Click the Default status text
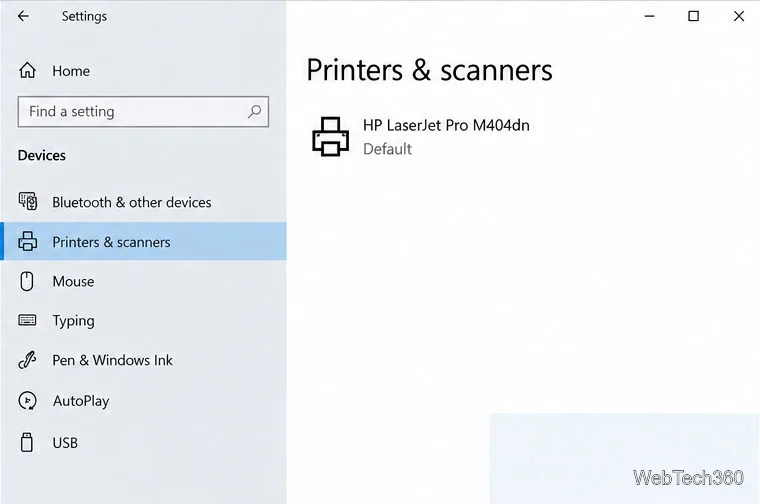 pyautogui.click(x=387, y=149)
